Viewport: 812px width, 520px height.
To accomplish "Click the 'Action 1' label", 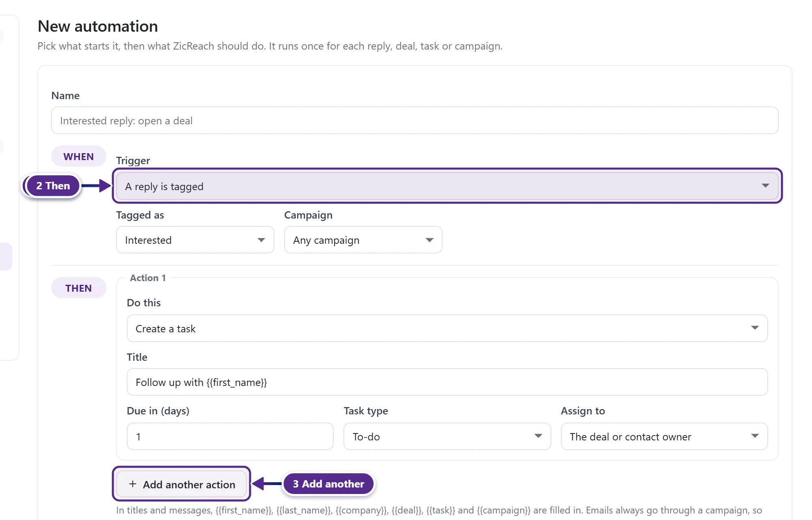I will click(x=148, y=278).
